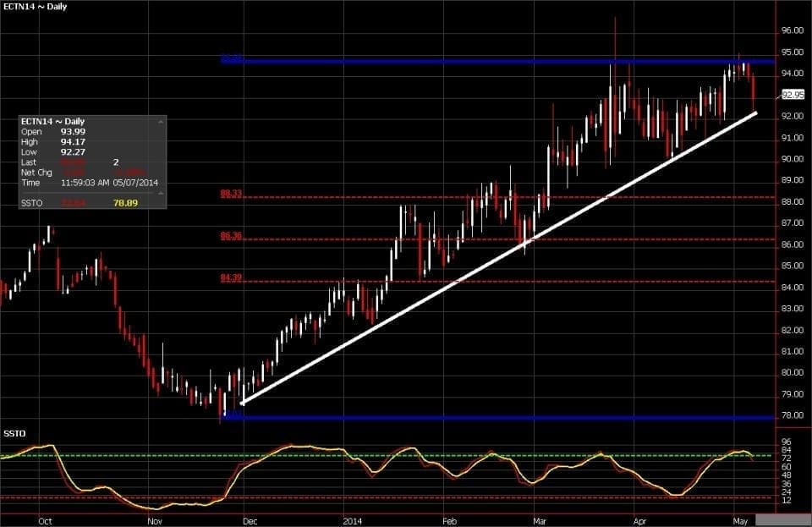Click the 92.95 current price marker

793,95
